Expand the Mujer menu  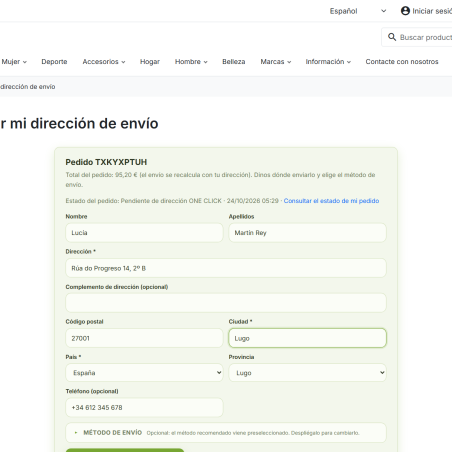click(x=14, y=62)
